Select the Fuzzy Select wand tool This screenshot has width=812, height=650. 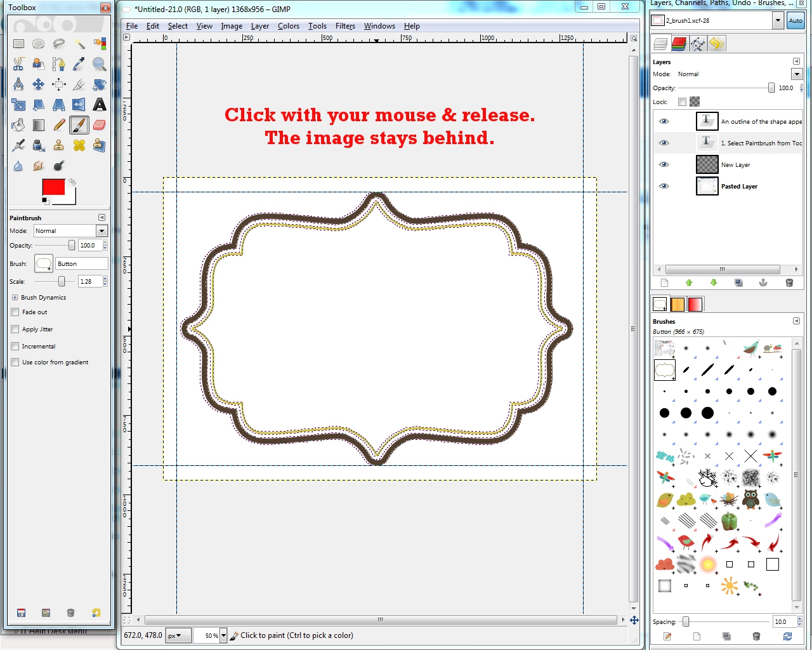[79, 44]
